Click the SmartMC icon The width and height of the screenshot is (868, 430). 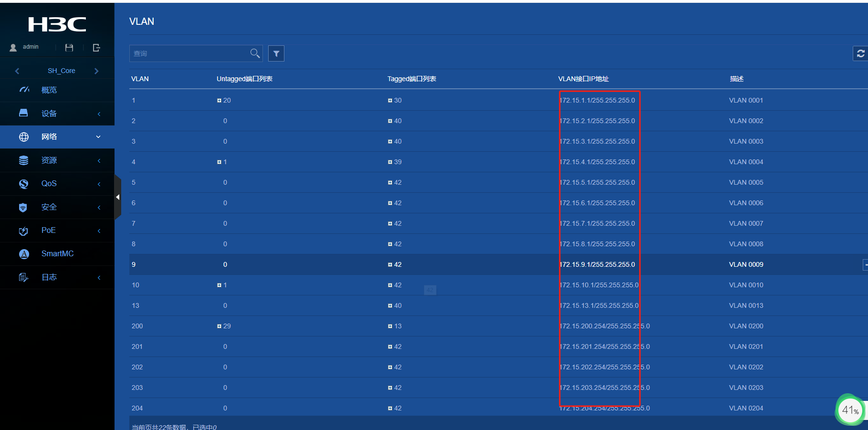24,254
